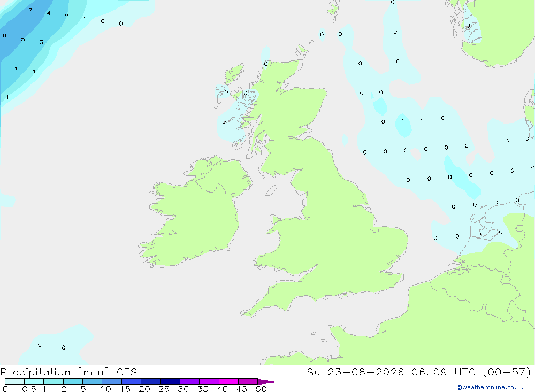Screen dimensions: 535x392
Task: Select the 35–40 mm legend color box
Action: 209,381
